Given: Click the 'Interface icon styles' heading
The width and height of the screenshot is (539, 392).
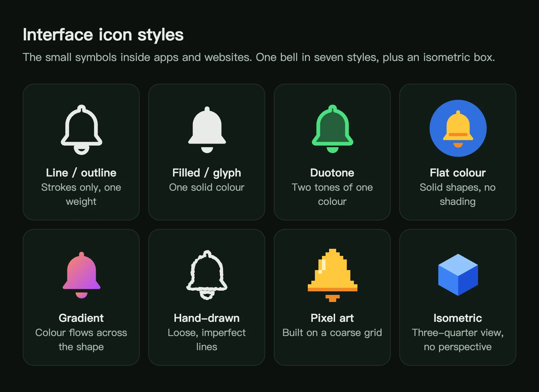Looking at the screenshot, I should [x=103, y=35].
